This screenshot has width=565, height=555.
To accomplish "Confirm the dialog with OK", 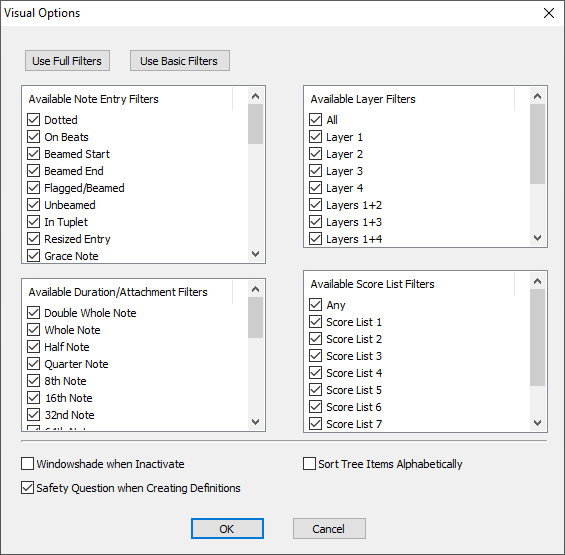I will tap(227, 529).
